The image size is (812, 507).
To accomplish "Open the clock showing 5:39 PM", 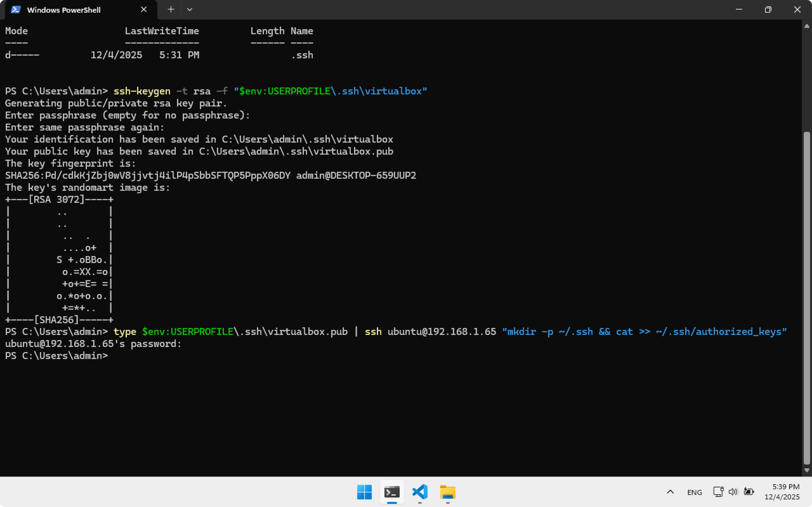I will (x=785, y=492).
